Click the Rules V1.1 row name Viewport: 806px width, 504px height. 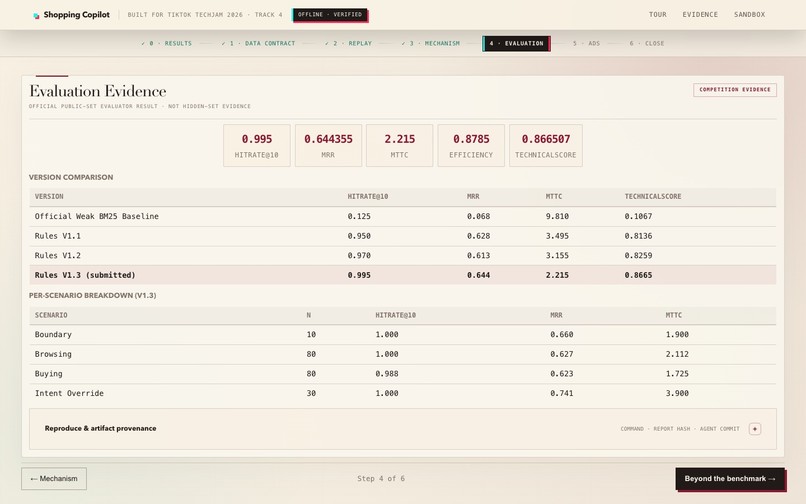pyautogui.click(x=58, y=236)
